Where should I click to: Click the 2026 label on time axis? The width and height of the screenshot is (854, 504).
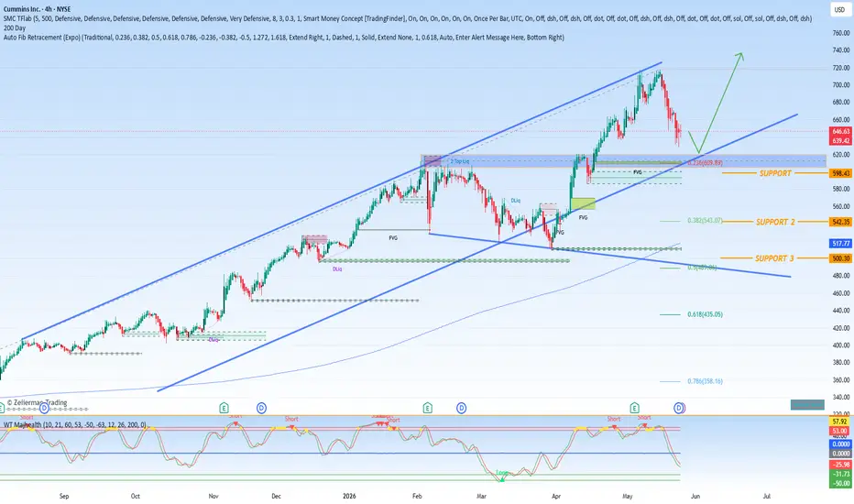click(x=349, y=497)
